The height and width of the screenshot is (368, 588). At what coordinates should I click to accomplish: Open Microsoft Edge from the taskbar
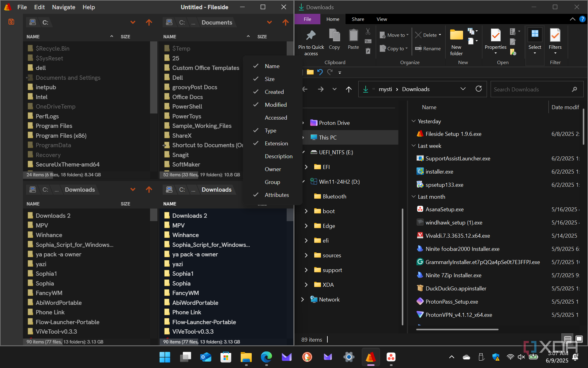click(266, 357)
